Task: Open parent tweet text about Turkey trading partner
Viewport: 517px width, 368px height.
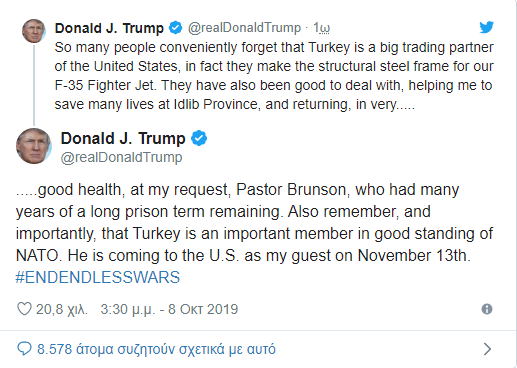Action: (274, 76)
